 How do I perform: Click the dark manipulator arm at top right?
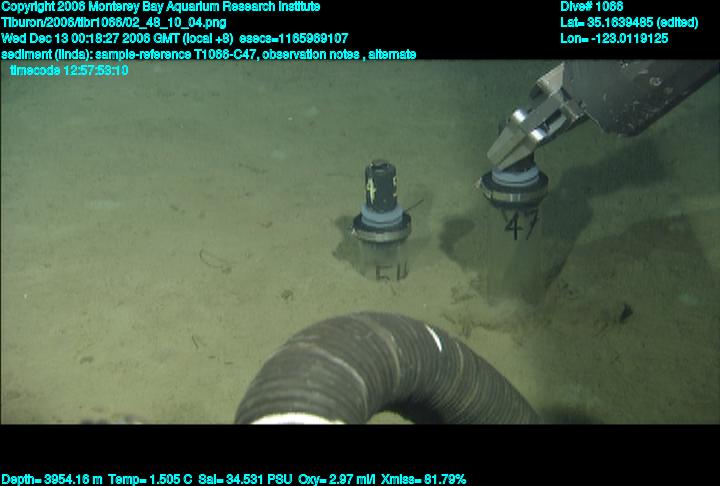640,95
